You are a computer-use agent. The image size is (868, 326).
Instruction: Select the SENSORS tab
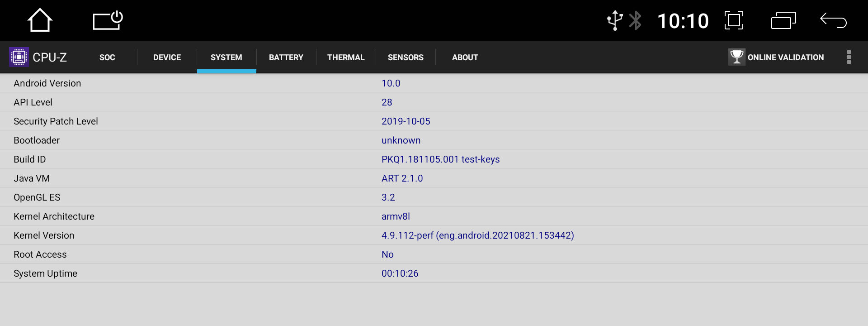click(x=406, y=58)
